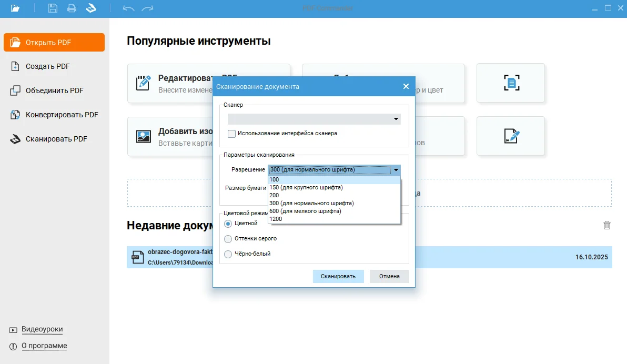Select Конвертировать PDF in the sidebar
The height and width of the screenshot is (364, 627).
pyautogui.click(x=62, y=115)
